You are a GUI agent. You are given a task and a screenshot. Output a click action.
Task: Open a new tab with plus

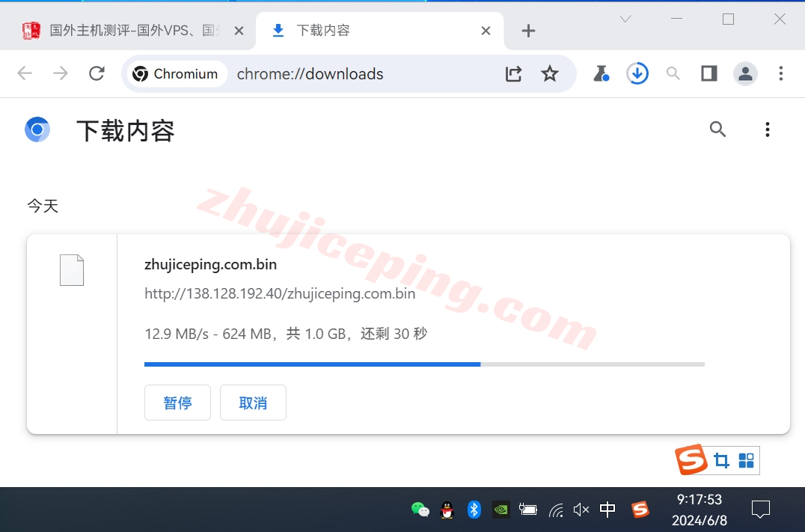(x=528, y=31)
